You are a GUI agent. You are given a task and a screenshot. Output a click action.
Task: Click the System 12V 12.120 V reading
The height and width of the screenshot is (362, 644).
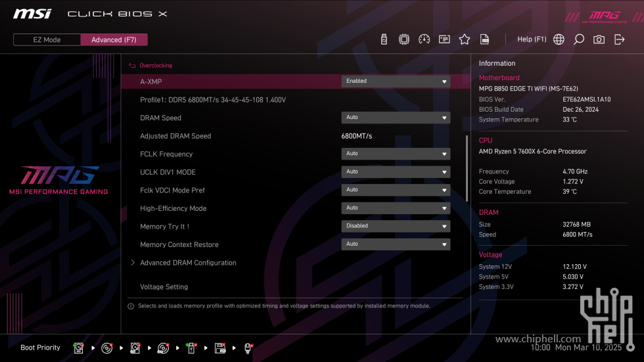(x=574, y=267)
